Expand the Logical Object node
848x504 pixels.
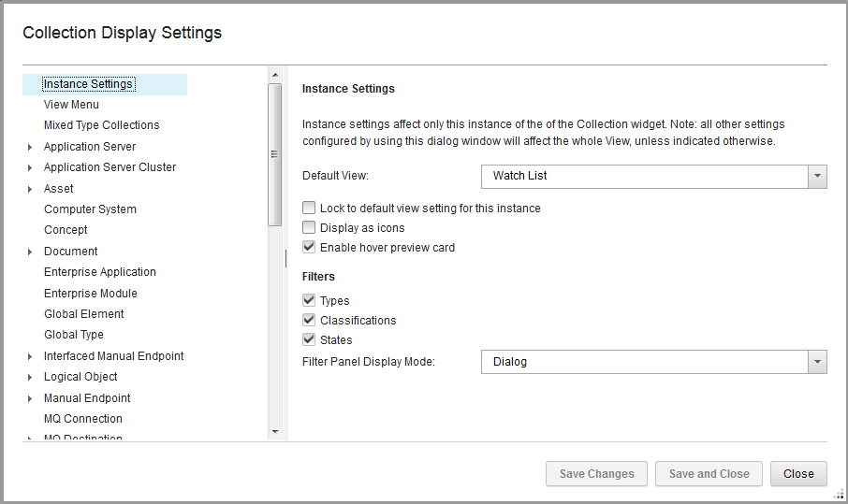(x=30, y=377)
